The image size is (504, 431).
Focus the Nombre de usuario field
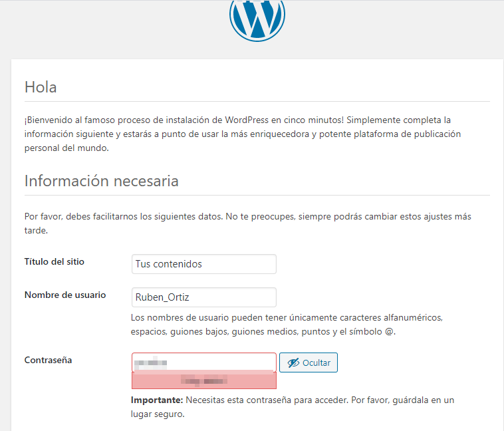click(x=203, y=297)
